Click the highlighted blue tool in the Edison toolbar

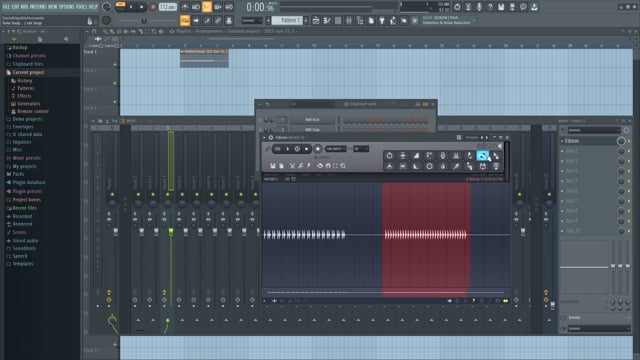pos(482,156)
